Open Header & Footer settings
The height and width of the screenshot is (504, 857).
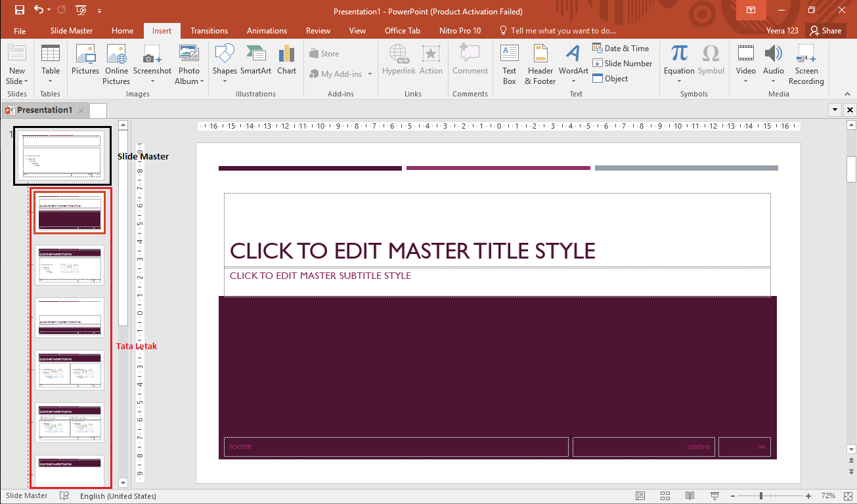(540, 64)
